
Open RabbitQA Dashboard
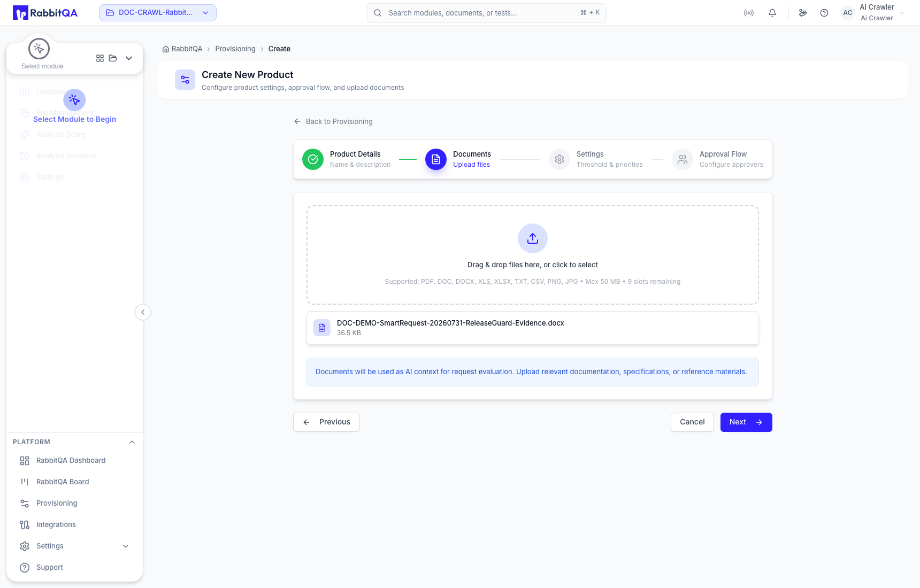pos(74,460)
